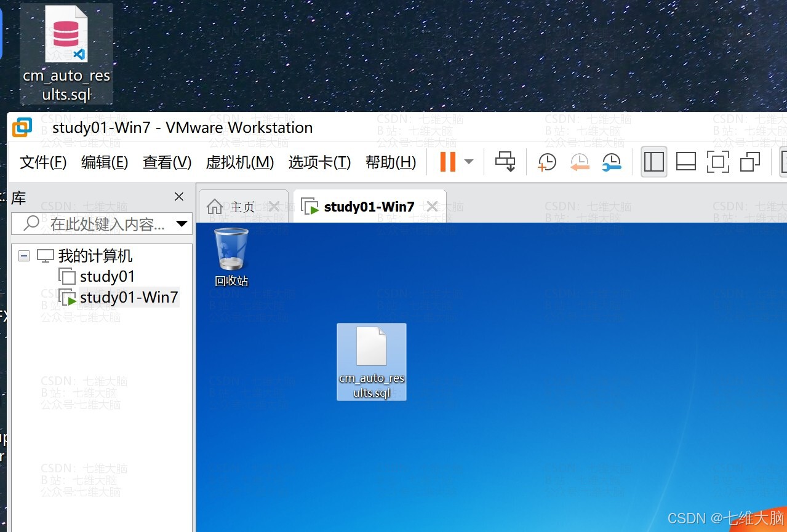Click the home icon on 主页 tab

[215, 207]
